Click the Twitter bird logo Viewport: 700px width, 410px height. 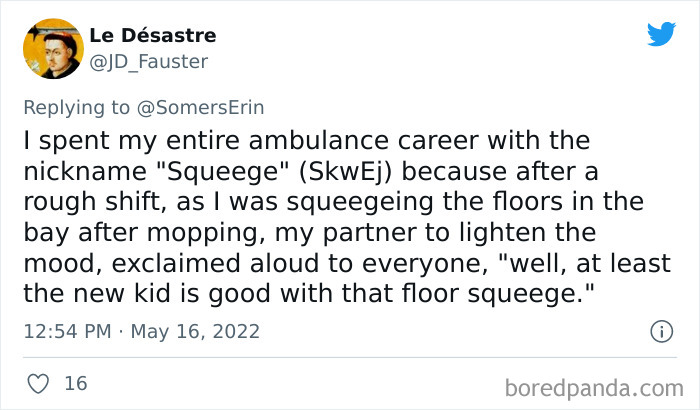(661, 34)
